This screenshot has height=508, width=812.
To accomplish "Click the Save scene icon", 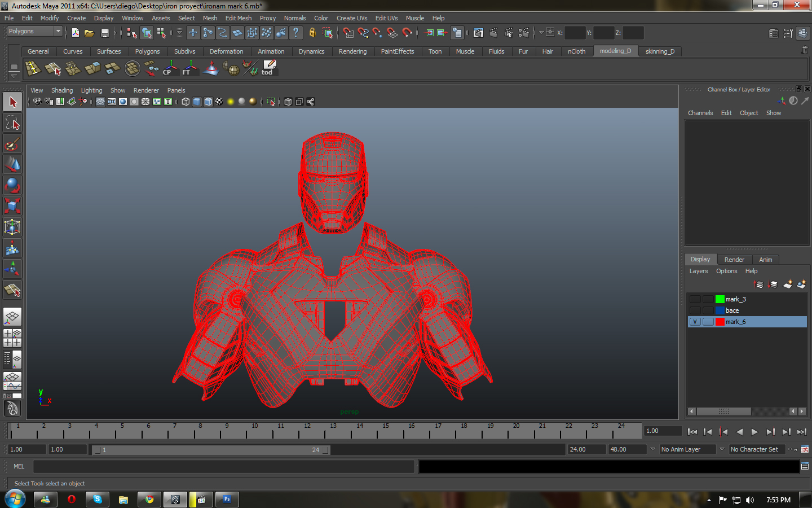I will click(x=104, y=33).
